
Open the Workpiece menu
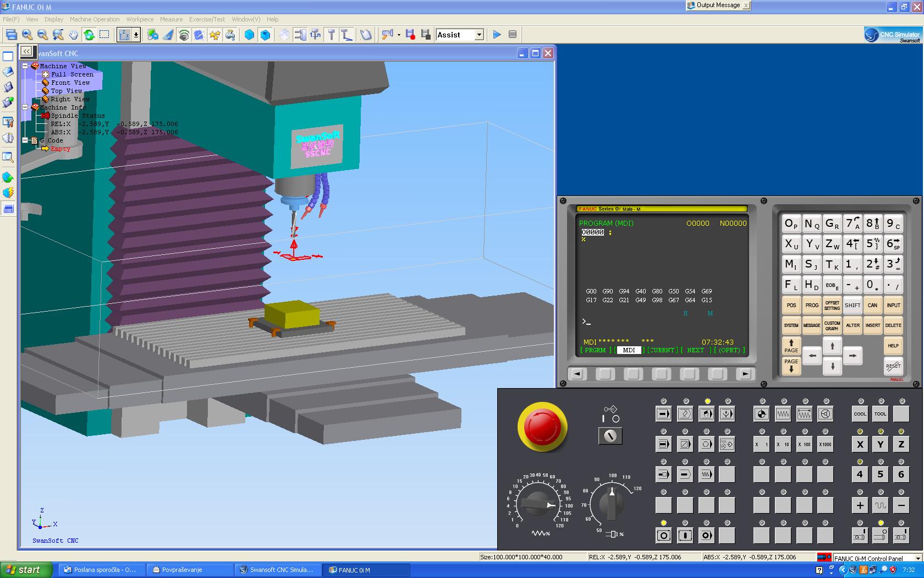pos(140,19)
